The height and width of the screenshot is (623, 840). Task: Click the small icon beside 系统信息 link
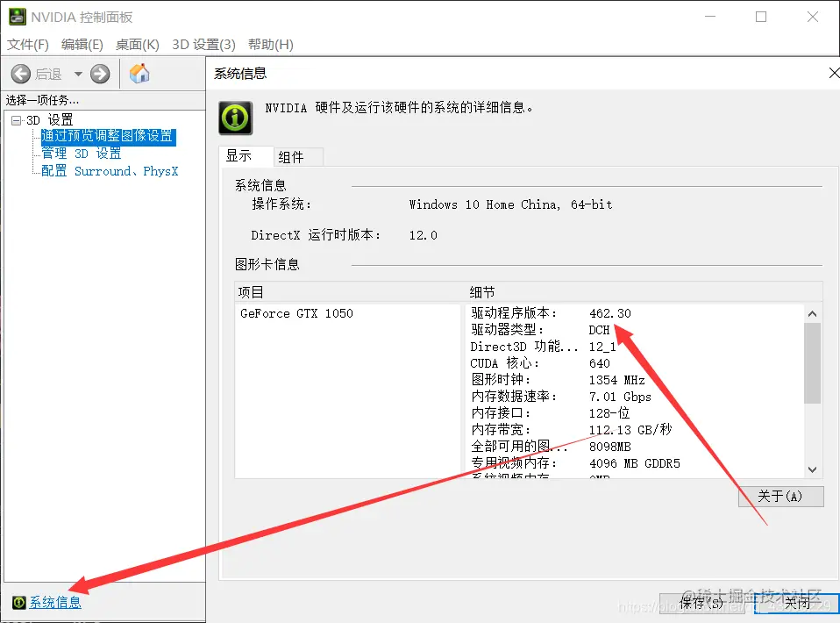click(18, 603)
